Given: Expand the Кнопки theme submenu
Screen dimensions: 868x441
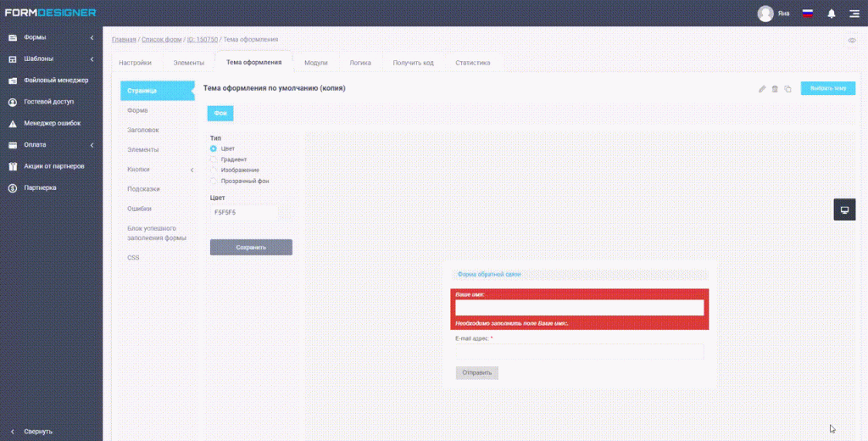Looking at the screenshot, I should click(158, 170).
